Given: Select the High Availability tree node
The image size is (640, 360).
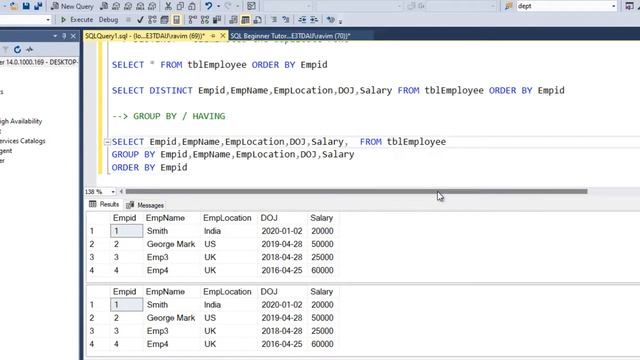Looking at the screenshot, I should [21, 121].
